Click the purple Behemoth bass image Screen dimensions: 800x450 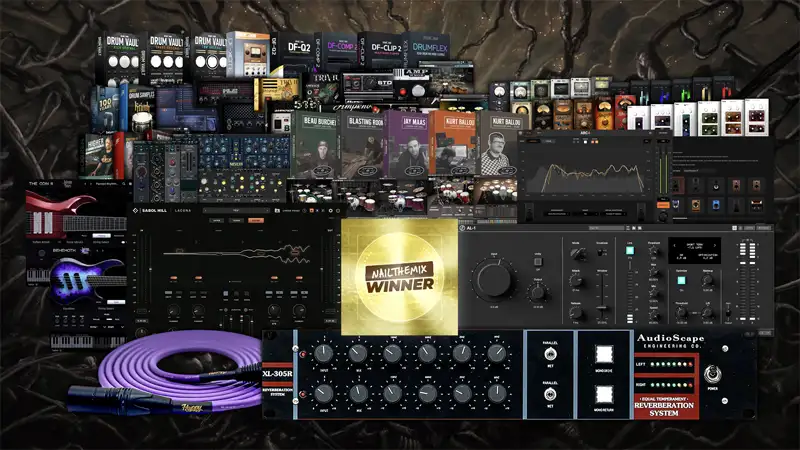(x=88, y=279)
